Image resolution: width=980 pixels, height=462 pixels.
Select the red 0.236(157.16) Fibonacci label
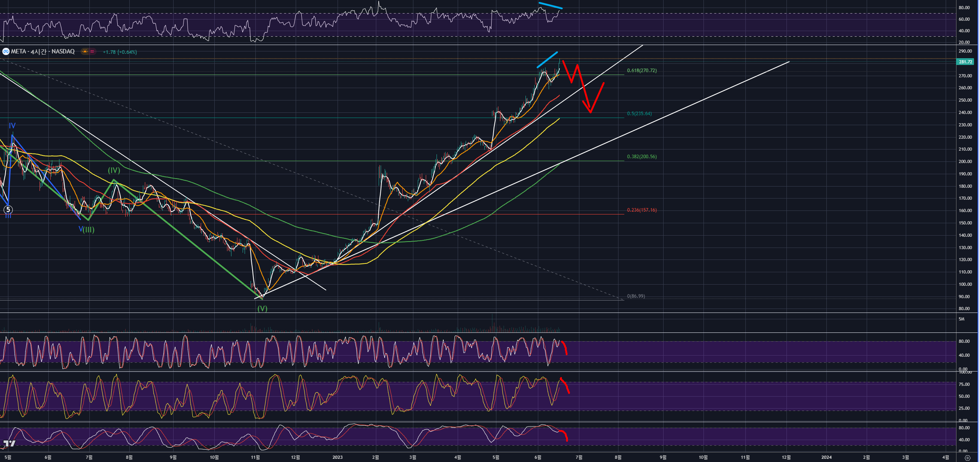tap(642, 210)
